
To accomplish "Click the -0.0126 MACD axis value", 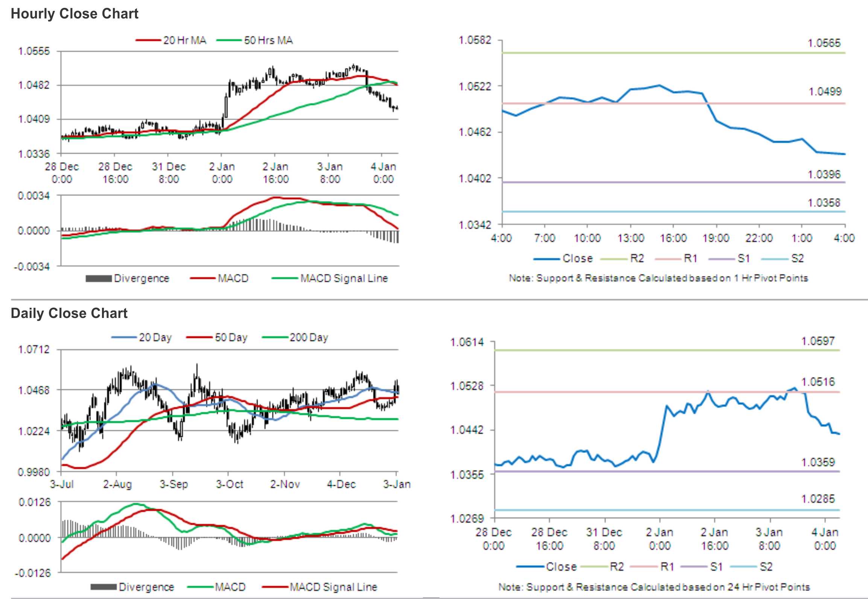I will click(32, 573).
